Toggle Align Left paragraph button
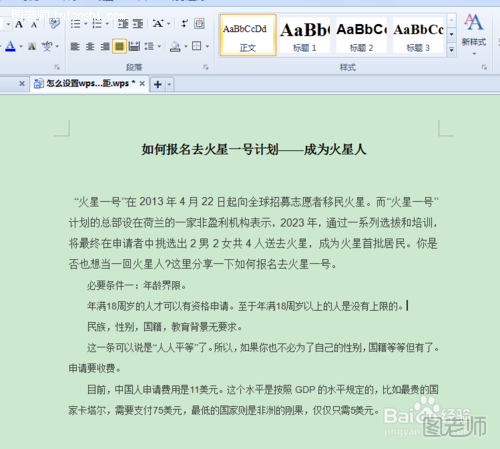This screenshot has height=449, width=500. [x=75, y=46]
